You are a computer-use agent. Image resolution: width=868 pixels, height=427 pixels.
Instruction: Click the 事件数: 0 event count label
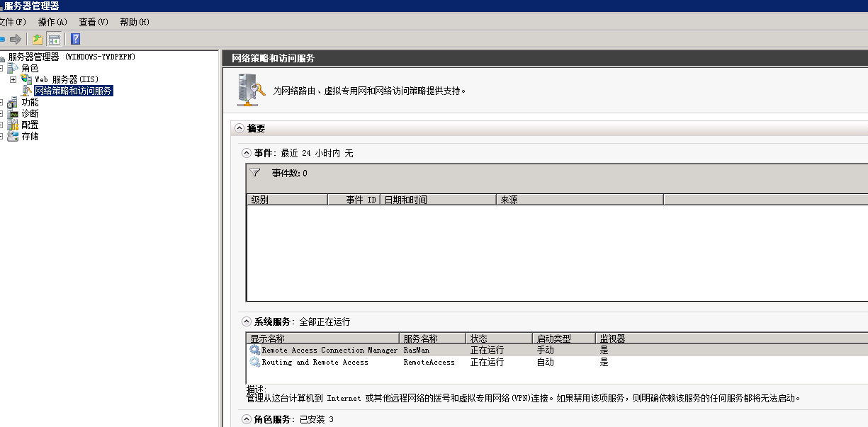(290, 173)
